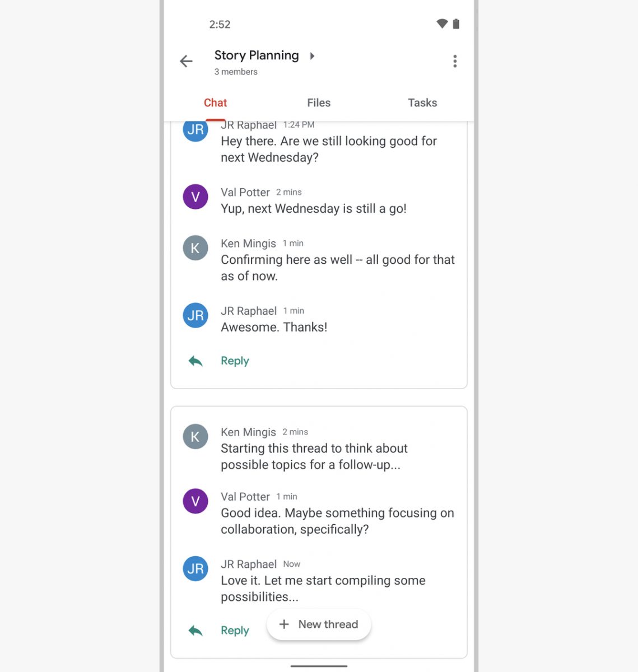638x672 pixels.
Task: Open Ken Mingis's avatar beside the Starting this thread message
Action: pyautogui.click(x=195, y=437)
